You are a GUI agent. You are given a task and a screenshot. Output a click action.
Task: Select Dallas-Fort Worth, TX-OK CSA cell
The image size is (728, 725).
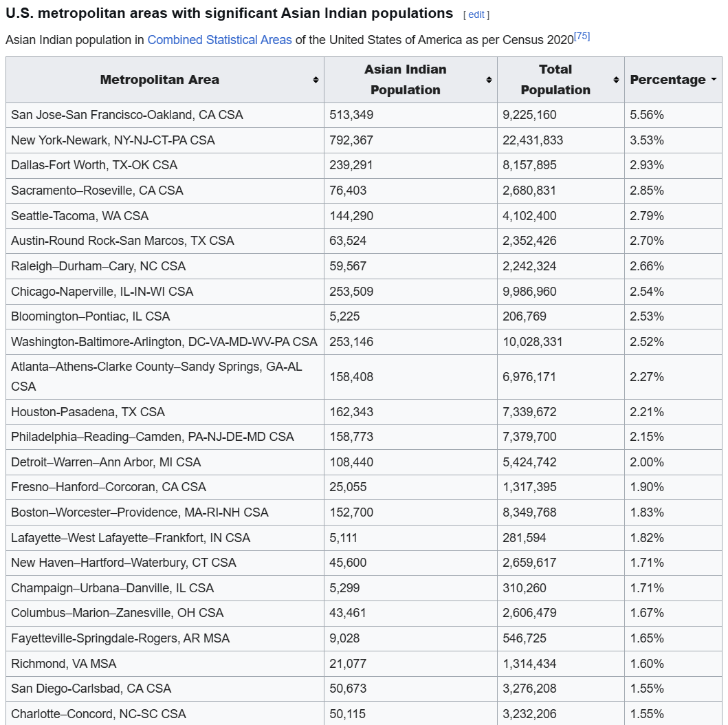pyautogui.click(x=165, y=165)
